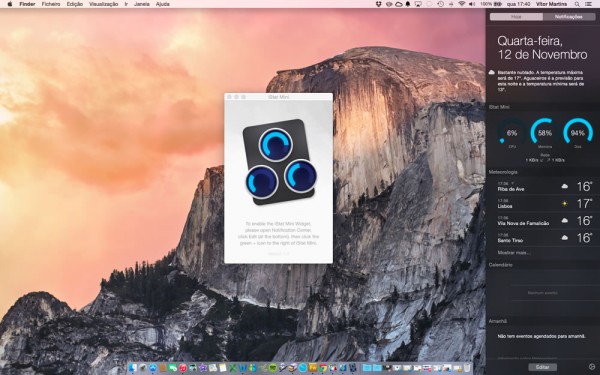Screen dimensions: 600x375
Task: Select the Vila Nova de Famalicão row
Action: click(x=545, y=221)
